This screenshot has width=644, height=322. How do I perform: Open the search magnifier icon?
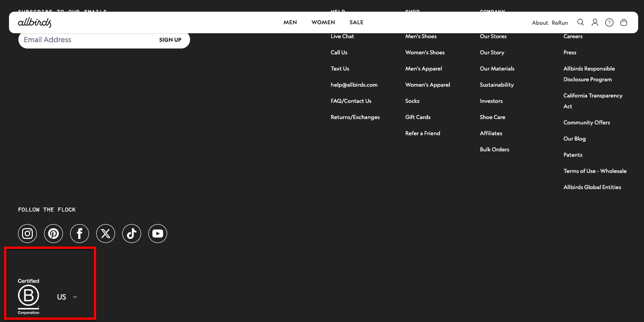581,22
